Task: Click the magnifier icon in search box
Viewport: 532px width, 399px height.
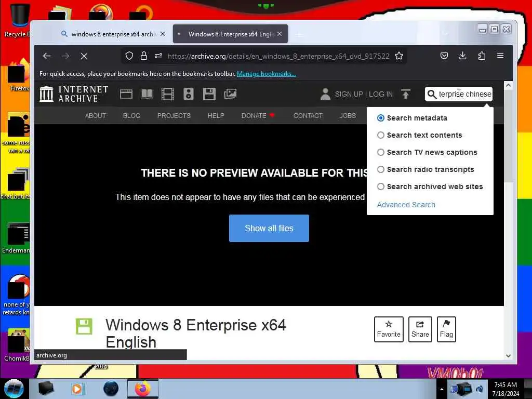Action: tap(432, 95)
